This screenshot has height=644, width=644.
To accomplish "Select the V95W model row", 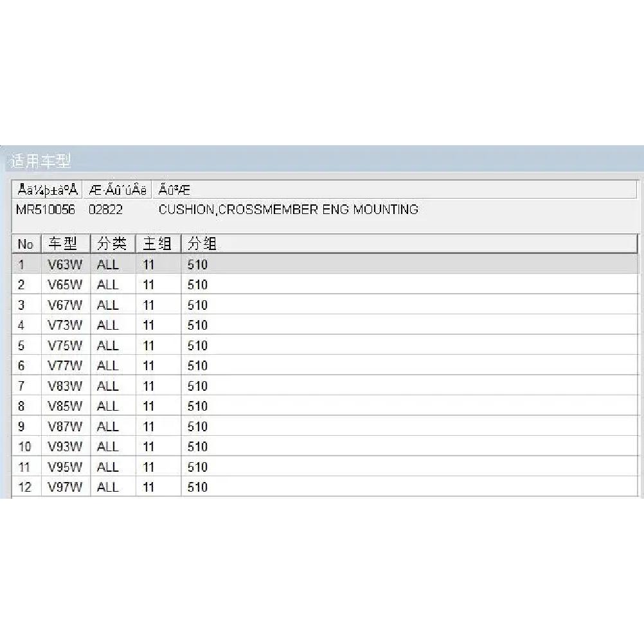I will coord(325,467).
